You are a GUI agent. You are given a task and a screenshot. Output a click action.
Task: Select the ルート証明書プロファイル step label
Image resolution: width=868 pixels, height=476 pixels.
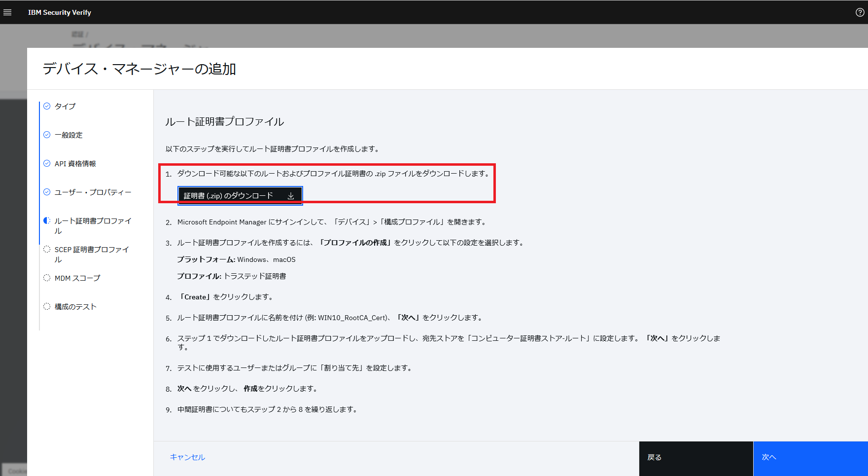(93, 225)
